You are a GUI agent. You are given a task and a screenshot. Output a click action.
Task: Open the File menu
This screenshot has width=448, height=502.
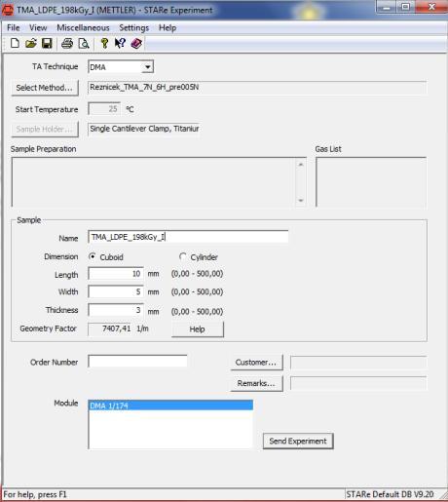coord(14,28)
